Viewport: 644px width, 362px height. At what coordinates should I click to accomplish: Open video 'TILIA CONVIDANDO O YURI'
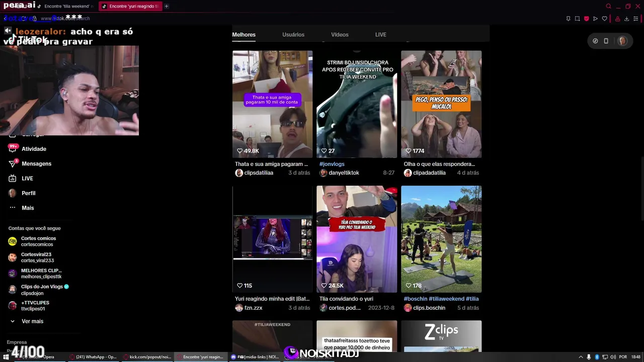point(357,239)
